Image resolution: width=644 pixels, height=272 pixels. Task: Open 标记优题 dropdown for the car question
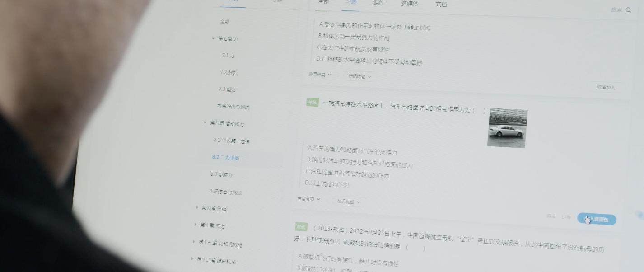[x=349, y=202]
